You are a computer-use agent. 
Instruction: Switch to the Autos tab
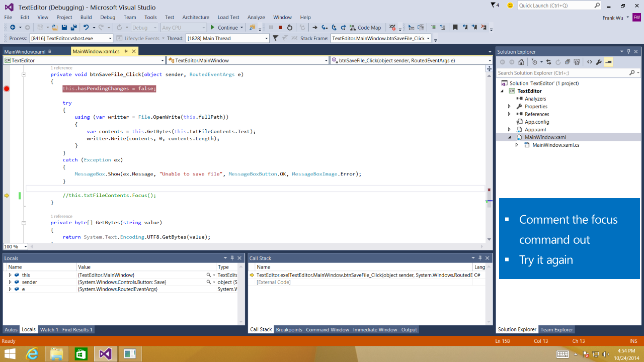[11, 330]
